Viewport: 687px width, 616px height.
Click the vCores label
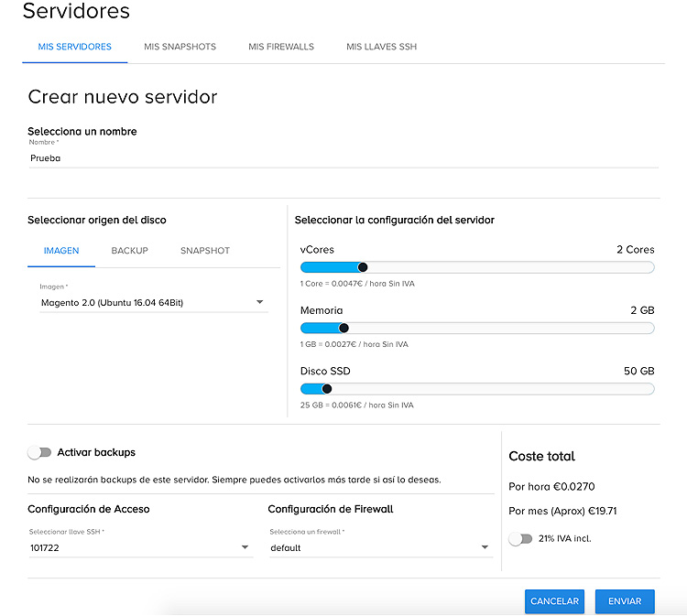(317, 250)
